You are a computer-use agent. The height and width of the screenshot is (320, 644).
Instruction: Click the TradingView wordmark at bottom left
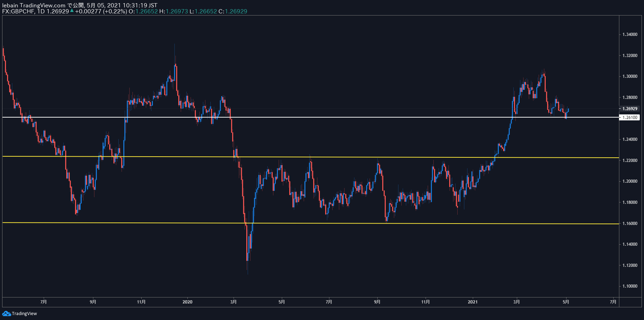click(x=24, y=314)
